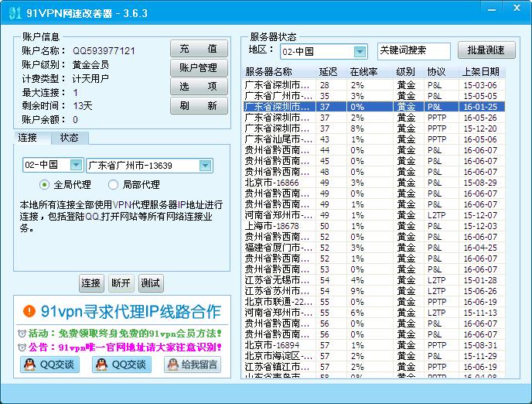Screen dimensions: 532x404
Task: Click the 关键词搜索 search field
Action: (x=414, y=51)
